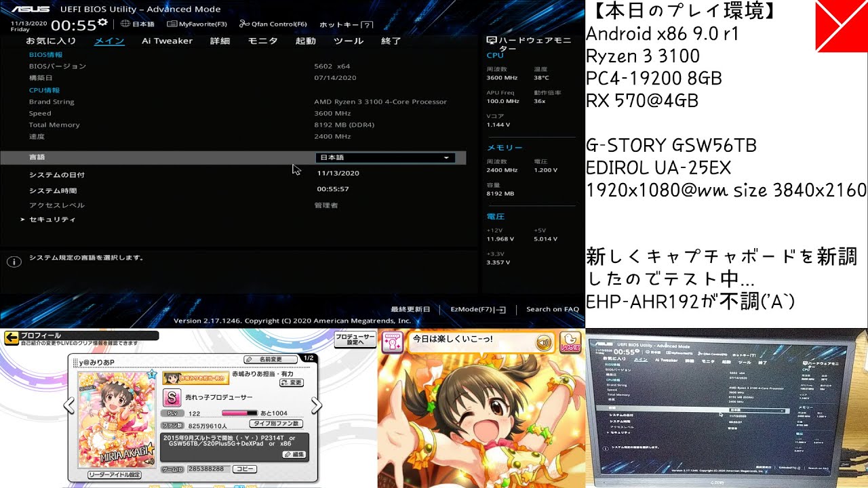Copy the game ID with コピー button

click(x=244, y=469)
